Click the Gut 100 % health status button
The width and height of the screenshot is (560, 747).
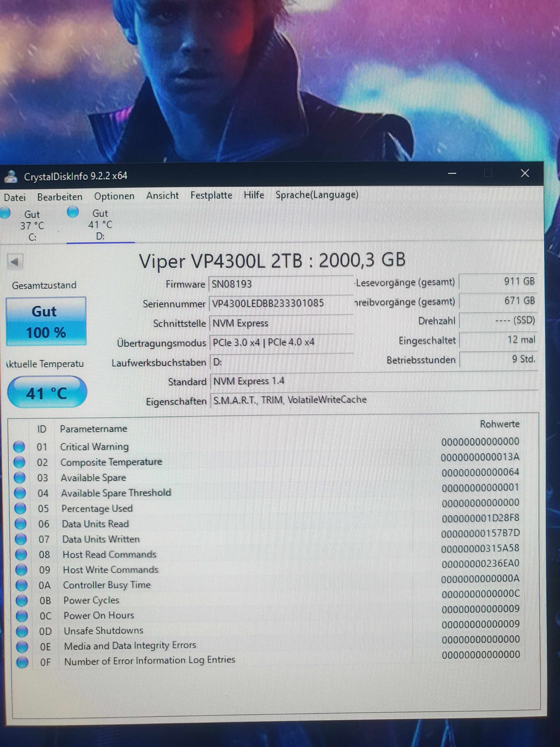tap(46, 321)
